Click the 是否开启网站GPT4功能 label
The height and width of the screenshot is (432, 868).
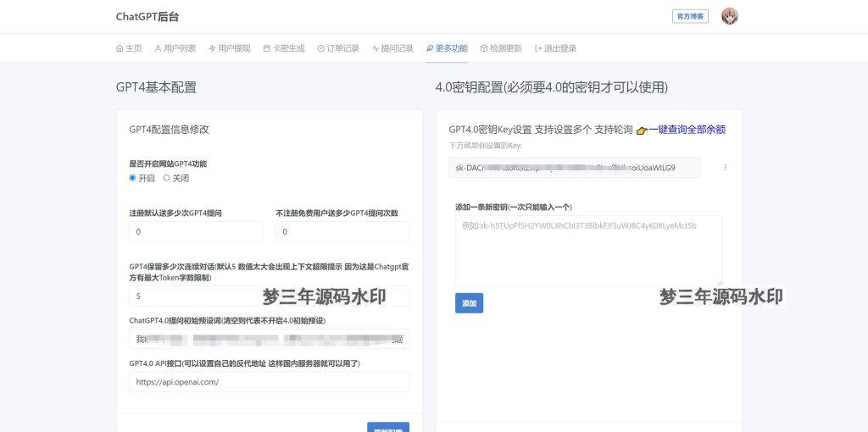tap(169, 163)
